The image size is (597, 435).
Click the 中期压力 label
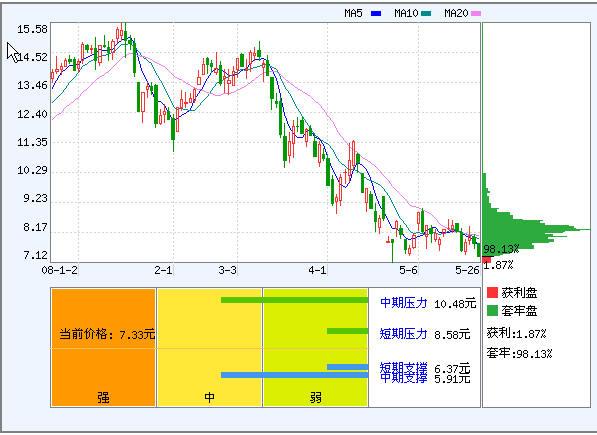[404, 303]
